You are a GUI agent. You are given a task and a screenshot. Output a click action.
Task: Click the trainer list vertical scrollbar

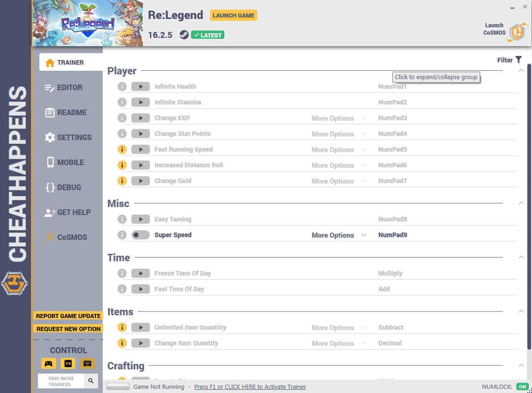529,207
